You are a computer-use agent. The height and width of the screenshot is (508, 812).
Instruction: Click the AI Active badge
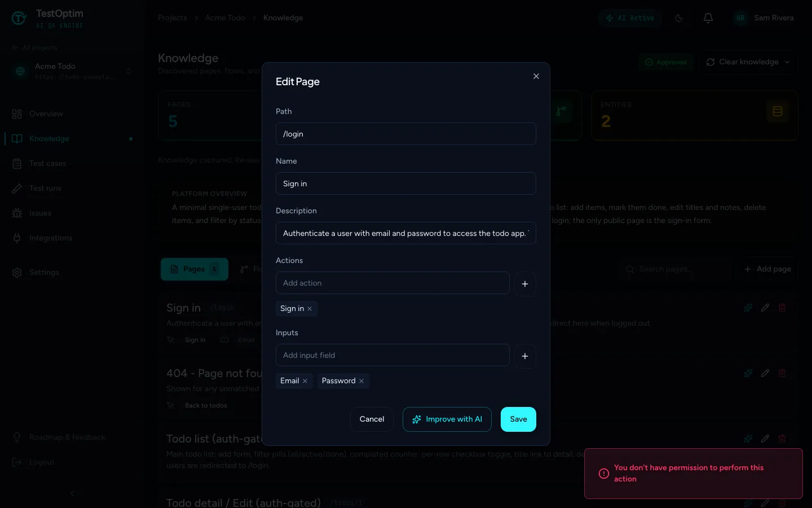(x=630, y=18)
